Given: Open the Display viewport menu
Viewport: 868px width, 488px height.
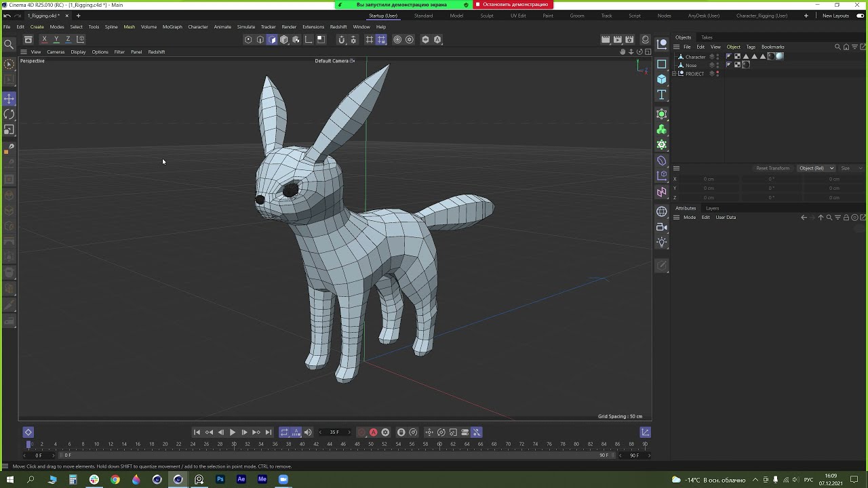Looking at the screenshot, I should 78,52.
